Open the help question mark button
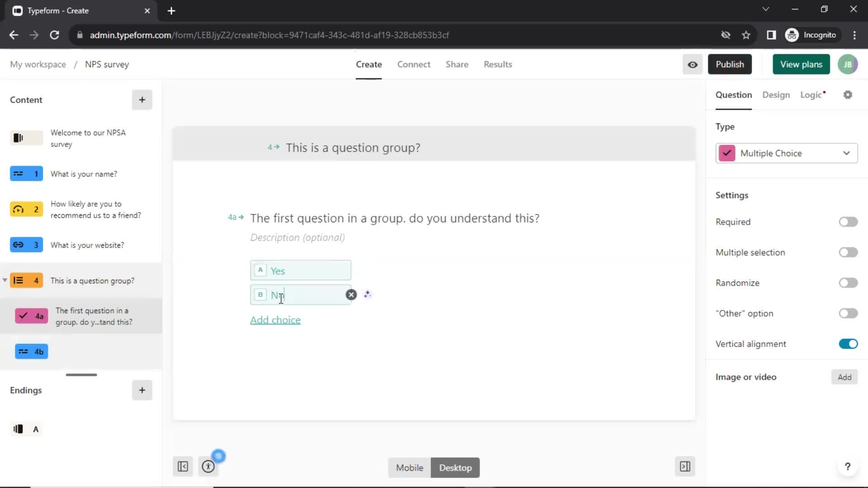Image resolution: width=868 pixels, height=488 pixels. tap(848, 466)
